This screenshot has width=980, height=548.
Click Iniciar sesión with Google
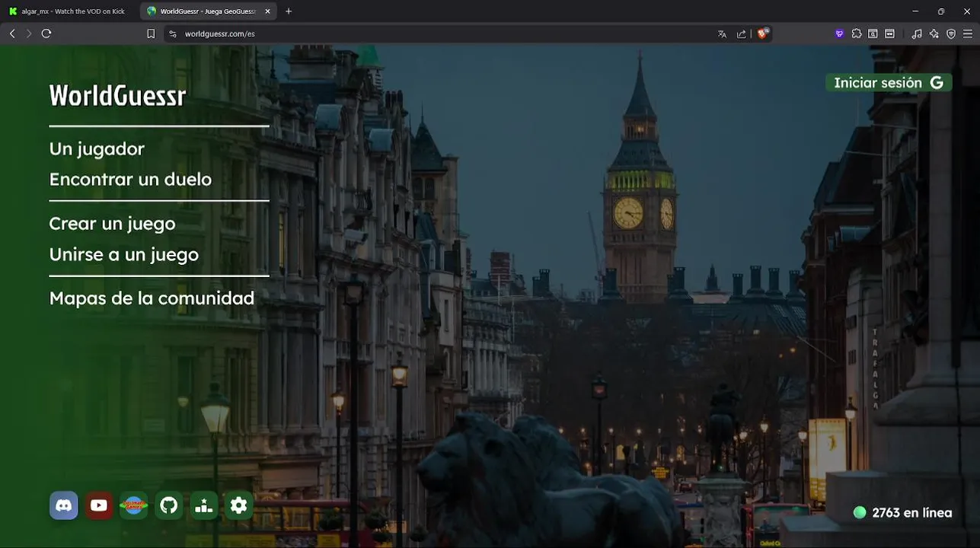(889, 83)
